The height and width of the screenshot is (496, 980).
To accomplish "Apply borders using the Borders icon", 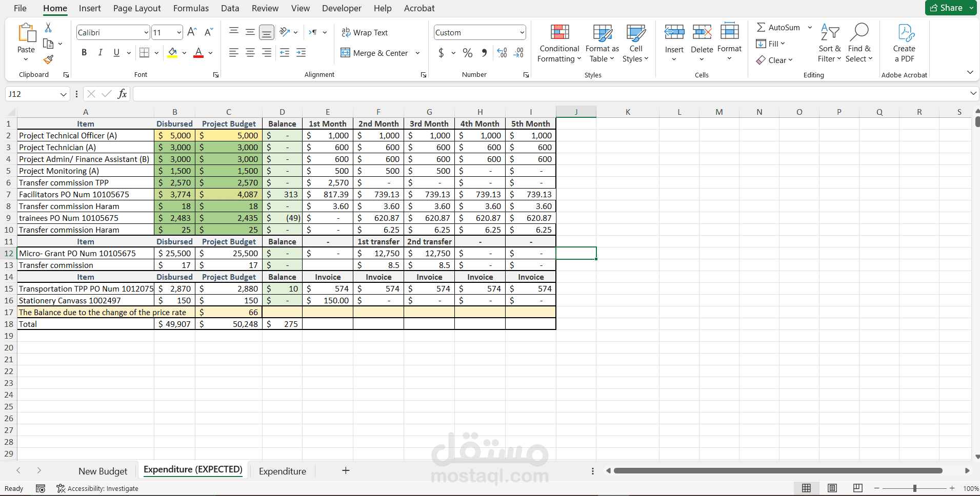I will (144, 52).
